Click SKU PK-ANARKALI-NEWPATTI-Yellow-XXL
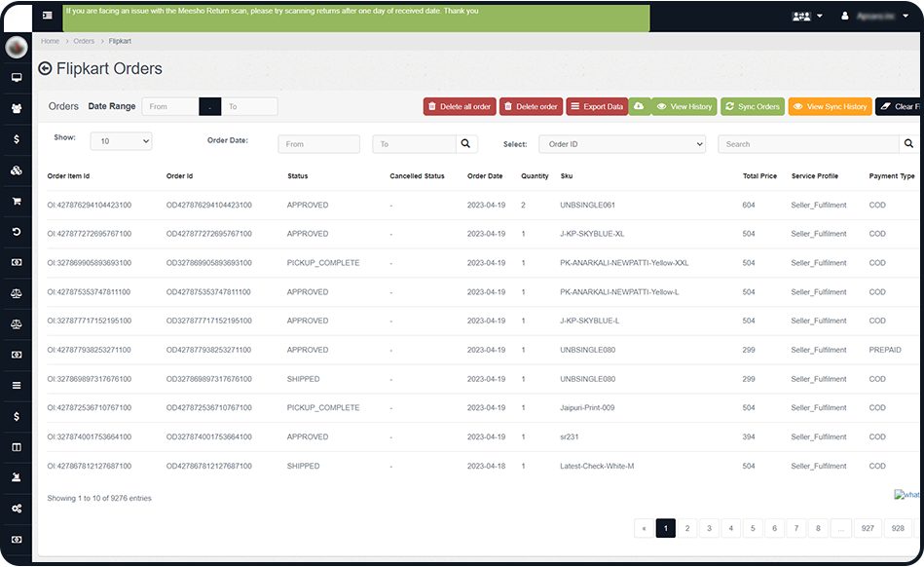 pos(624,263)
